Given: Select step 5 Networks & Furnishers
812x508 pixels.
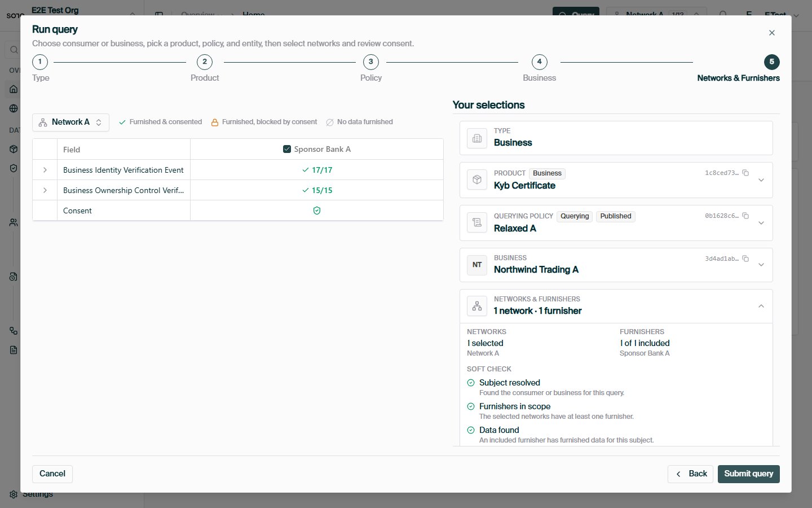Looking at the screenshot, I should pyautogui.click(x=771, y=62).
